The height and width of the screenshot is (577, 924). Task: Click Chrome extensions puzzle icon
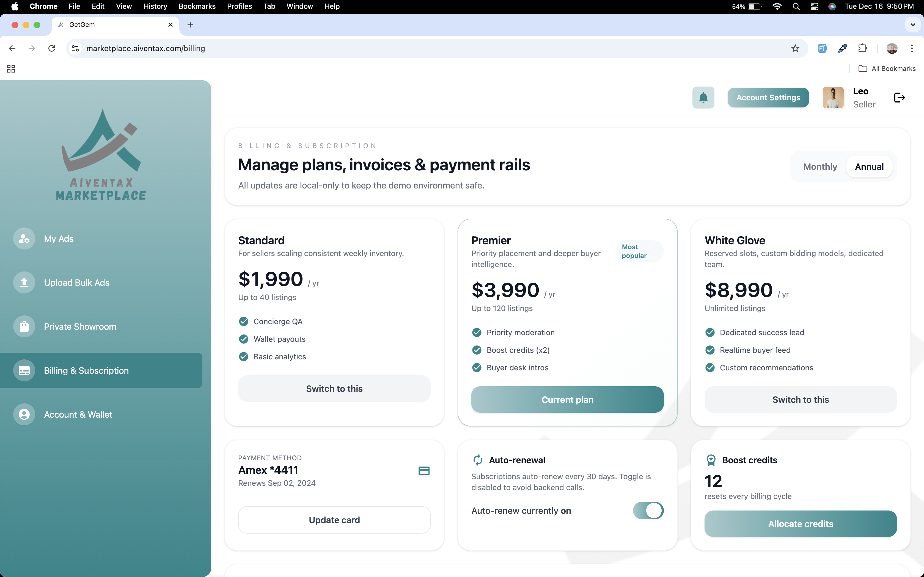[x=862, y=48]
